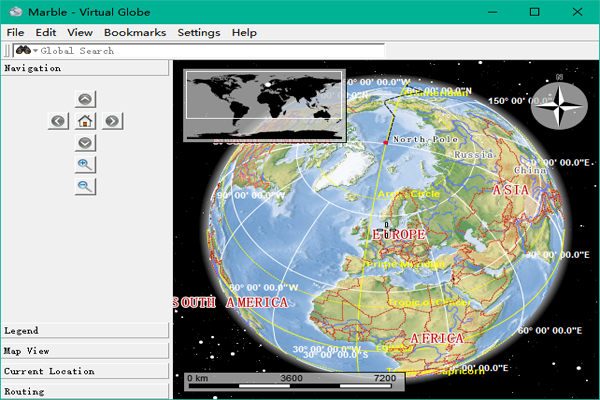Click the compass rose on the map

(x=559, y=106)
